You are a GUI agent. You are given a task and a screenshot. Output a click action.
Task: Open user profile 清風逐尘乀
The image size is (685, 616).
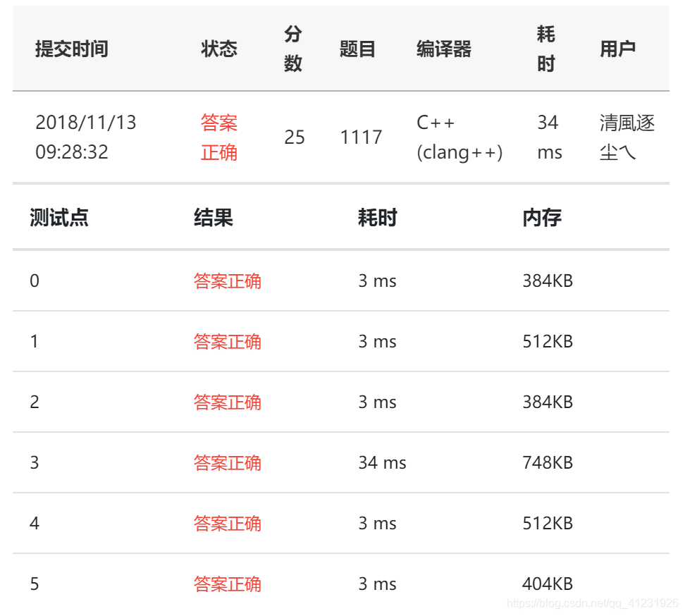(x=627, y=137)
